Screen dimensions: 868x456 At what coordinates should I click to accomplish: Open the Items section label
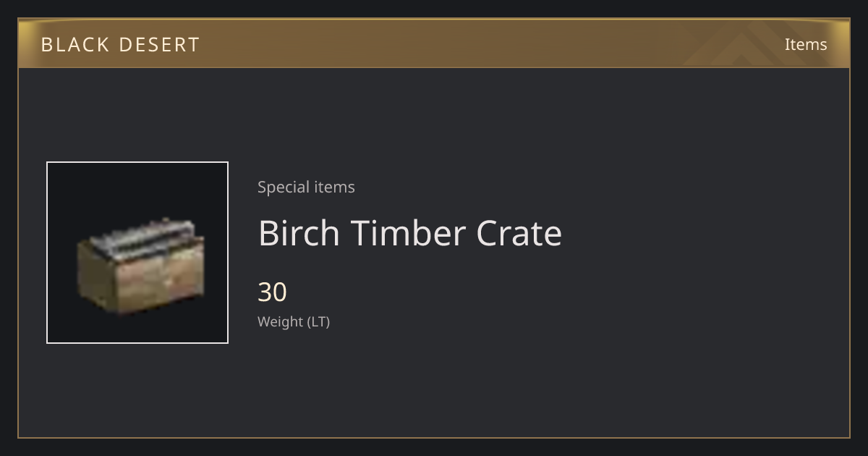click(806, 44)
